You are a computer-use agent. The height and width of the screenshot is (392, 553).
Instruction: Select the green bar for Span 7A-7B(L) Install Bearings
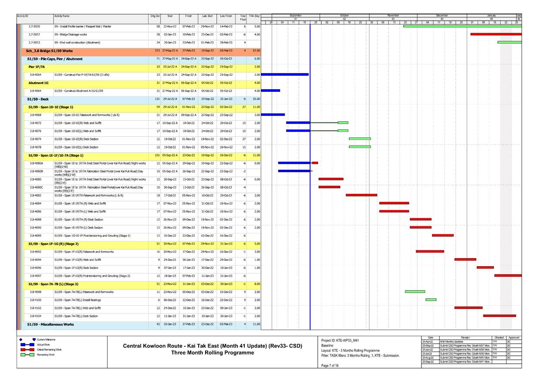(430, 300)
